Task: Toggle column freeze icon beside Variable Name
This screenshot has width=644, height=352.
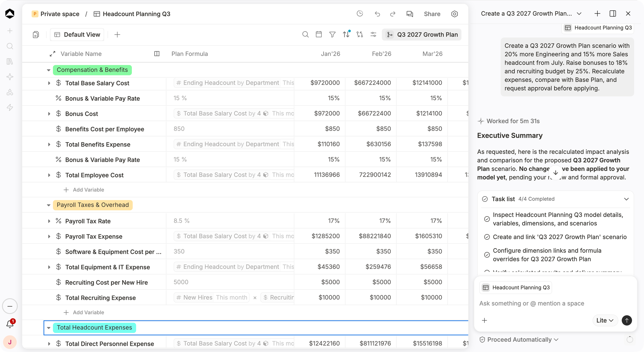Action: tap(157, 54)
